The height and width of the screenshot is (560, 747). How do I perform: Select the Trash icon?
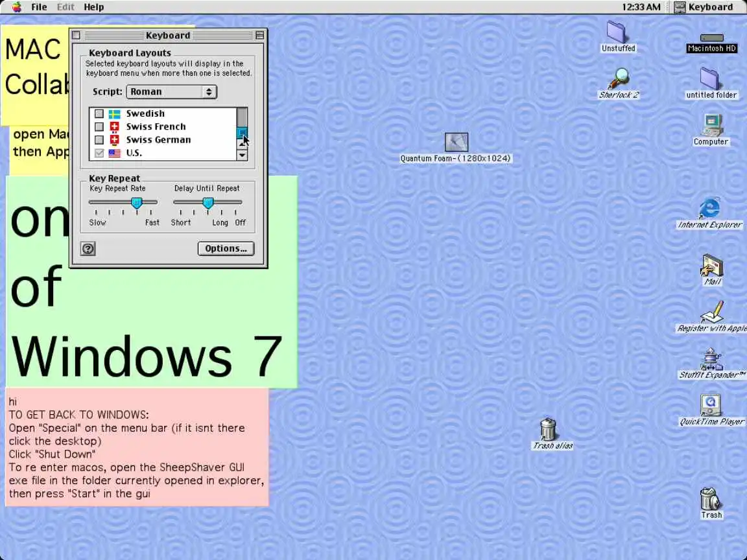click(x=710, y=498)
